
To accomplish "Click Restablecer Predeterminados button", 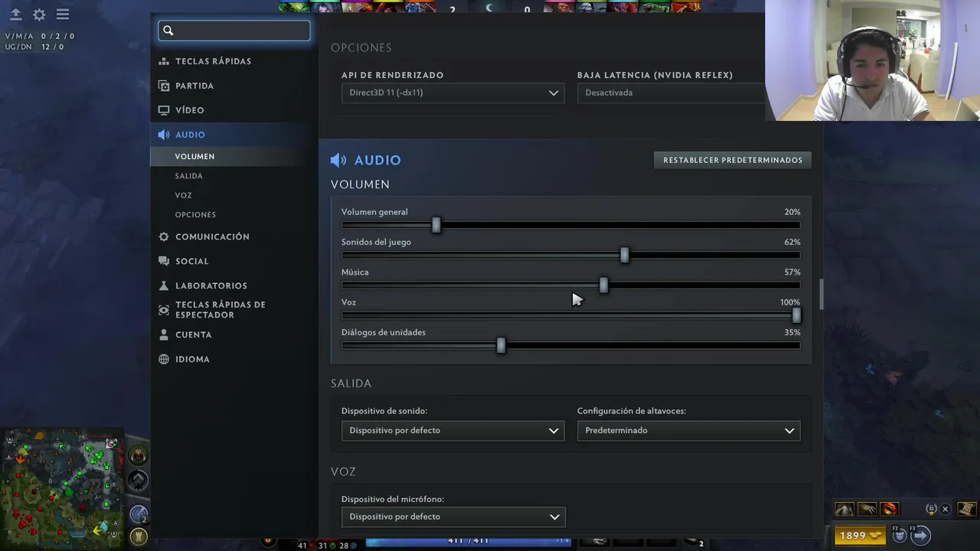I will [733, 160].
